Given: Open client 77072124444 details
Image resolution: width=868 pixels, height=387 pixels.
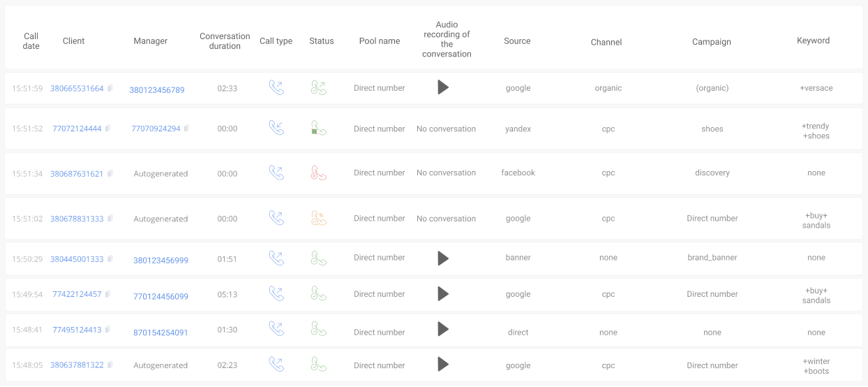Looking at the screenshot, I should (x=77, y=129).
